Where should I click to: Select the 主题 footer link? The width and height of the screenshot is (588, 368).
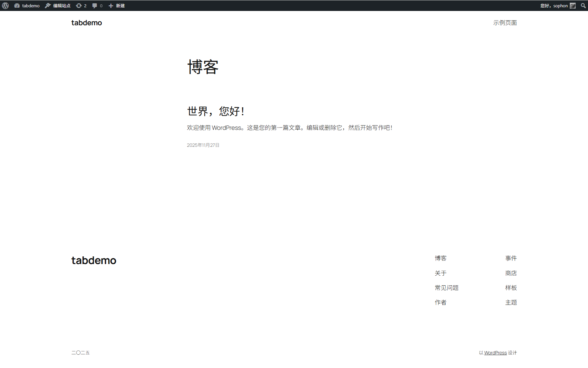(x=511, y=302)
